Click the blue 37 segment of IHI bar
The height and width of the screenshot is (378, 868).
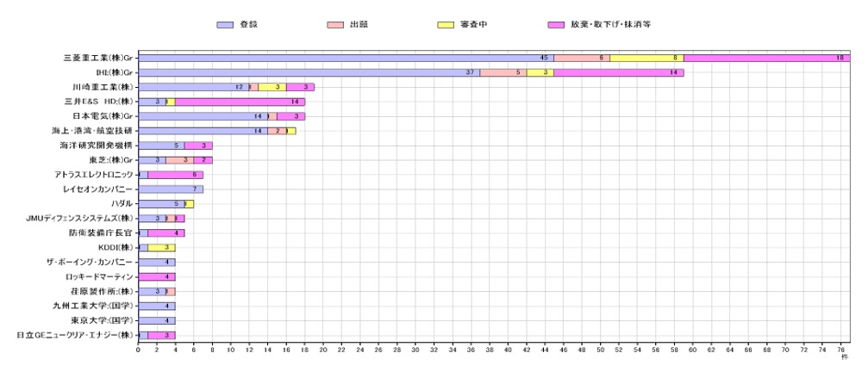coord(309,72)
